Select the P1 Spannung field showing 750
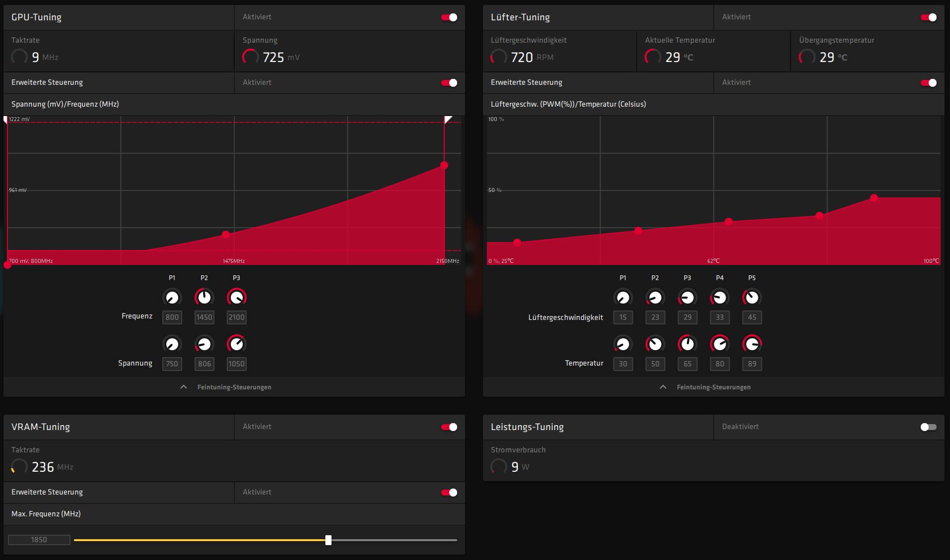This screenshot has width=950, height=560. click(x=172, y=364)
